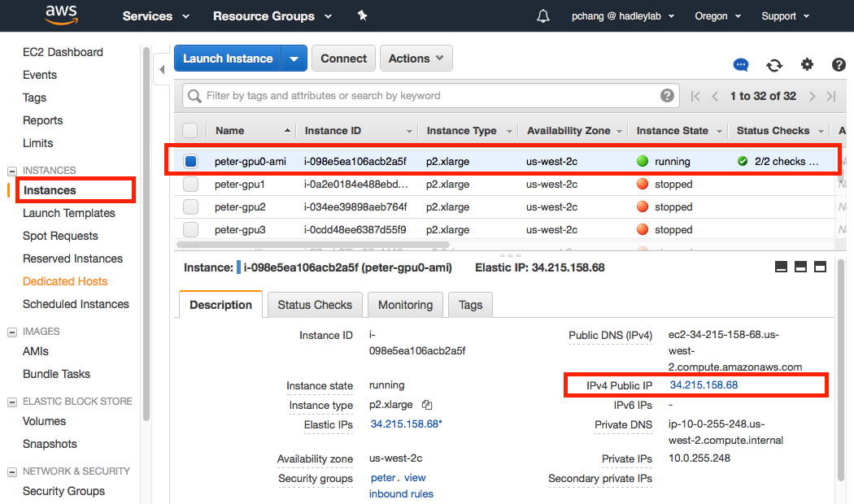Image resolution: width=854 pixels, height=504 pixels.
Task: Switch to the Status Checks tab
Action: (x=315, y=305)
